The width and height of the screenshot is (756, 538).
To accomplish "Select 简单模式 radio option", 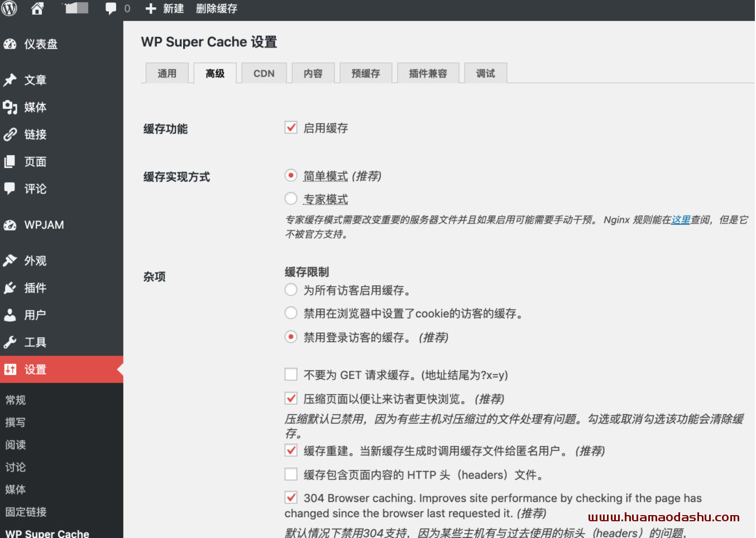I will [x=291, y=175].
